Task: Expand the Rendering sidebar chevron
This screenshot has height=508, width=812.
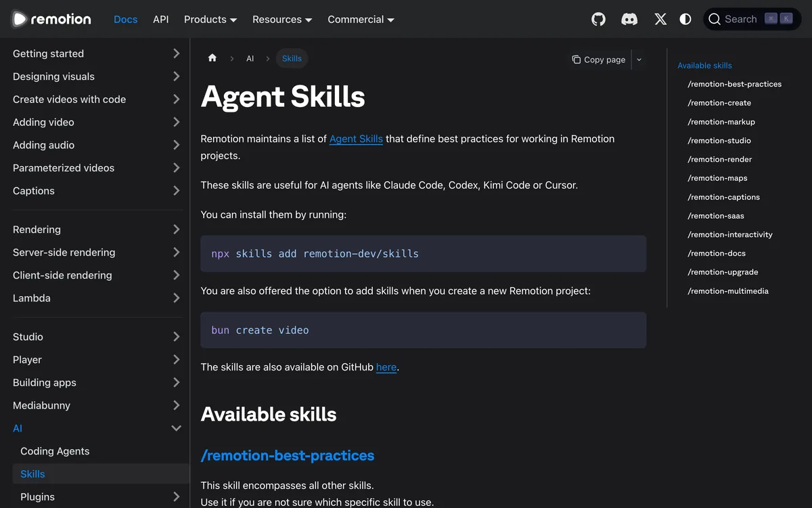Action: tap(176, 229)
